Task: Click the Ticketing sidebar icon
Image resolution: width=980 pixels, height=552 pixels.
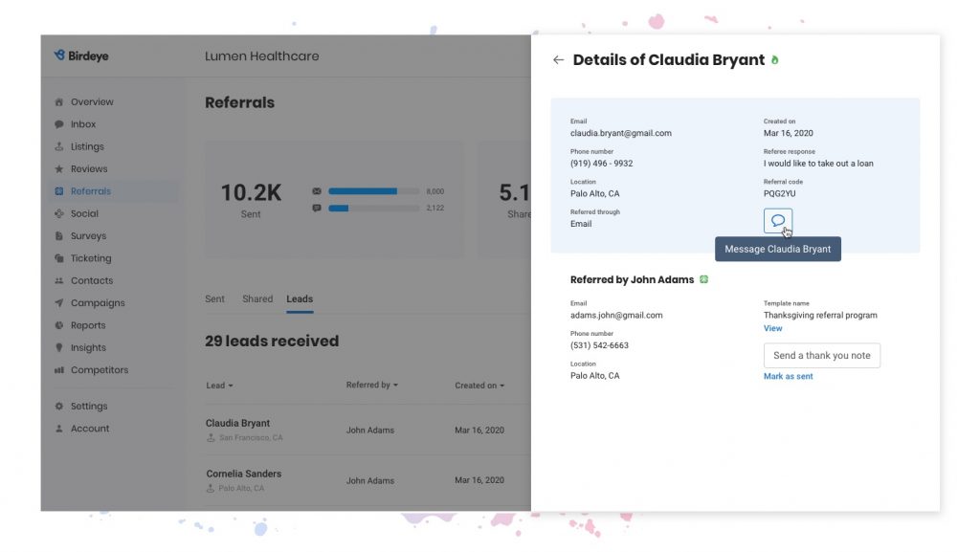Action: [x=58, y=258]
